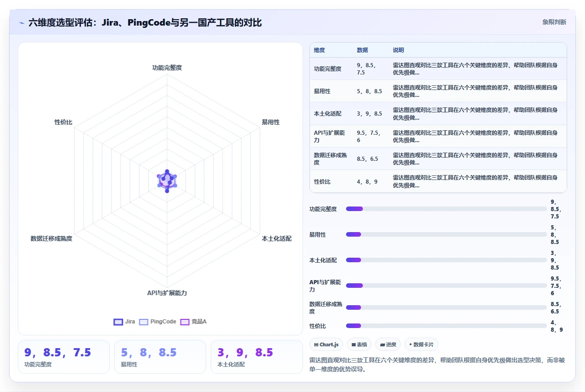Click the 数据迁移成熟度 progress bar

coord(447,307)
